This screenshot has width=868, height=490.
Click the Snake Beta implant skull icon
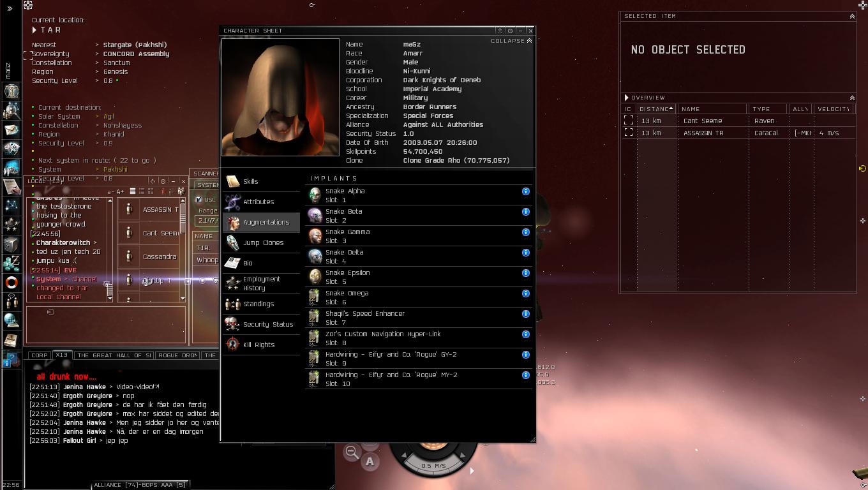point(315,216)
